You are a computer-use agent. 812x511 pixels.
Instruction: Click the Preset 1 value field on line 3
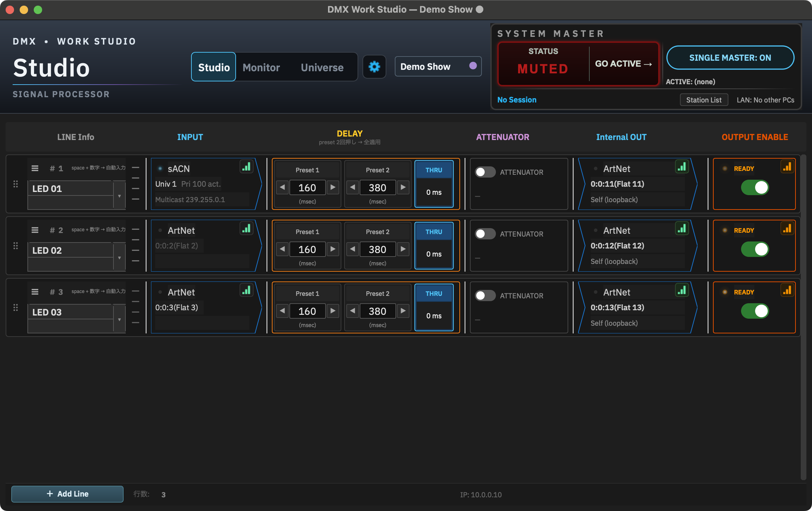point(307,311)
